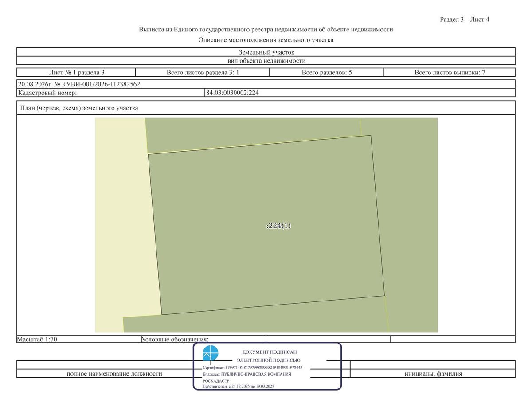Viewport: 532px width, 411px height.
Task: Click the 'Действителен: с 24.12.2025' validity line
Action: [238, 387]
